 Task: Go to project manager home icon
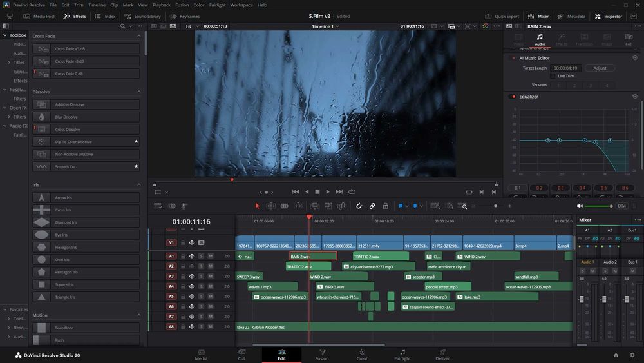(x=616, y=355)
